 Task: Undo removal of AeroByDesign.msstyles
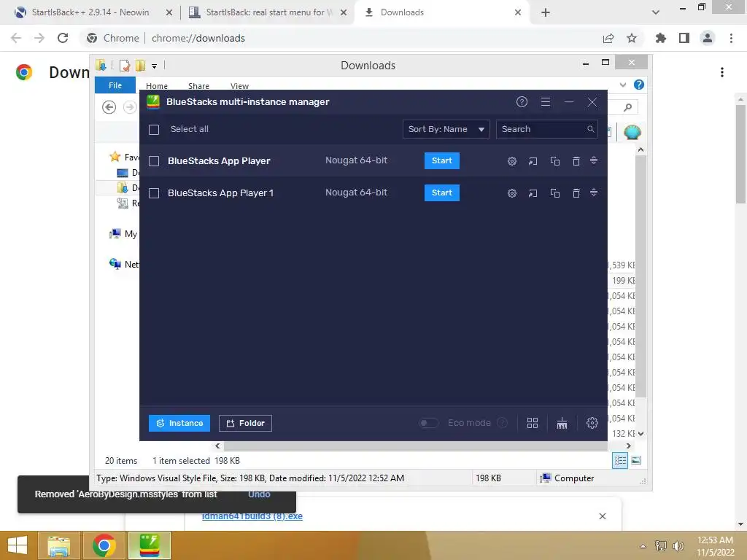pyautogui.click(x=259, y=494)
